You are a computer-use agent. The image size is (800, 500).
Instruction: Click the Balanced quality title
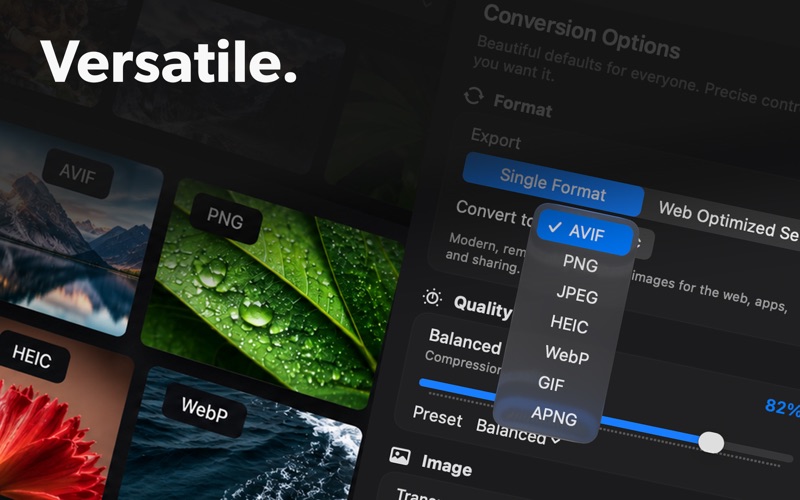pos(465,341)
